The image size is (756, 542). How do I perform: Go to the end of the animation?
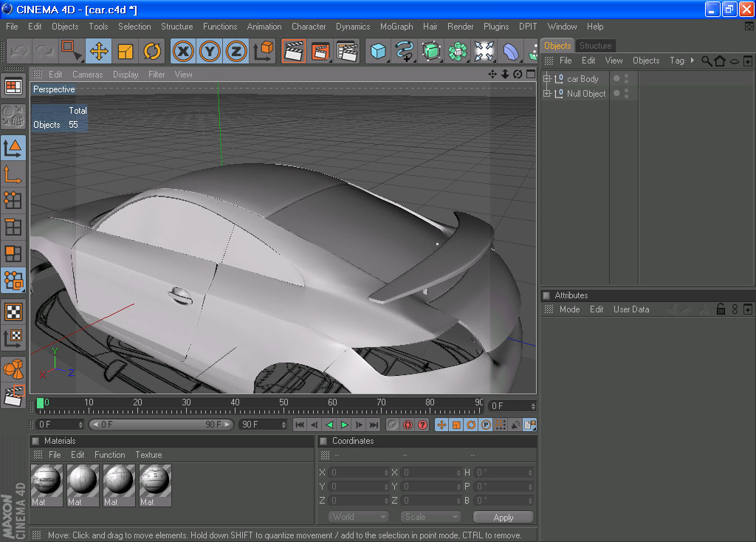click(374, 425)
